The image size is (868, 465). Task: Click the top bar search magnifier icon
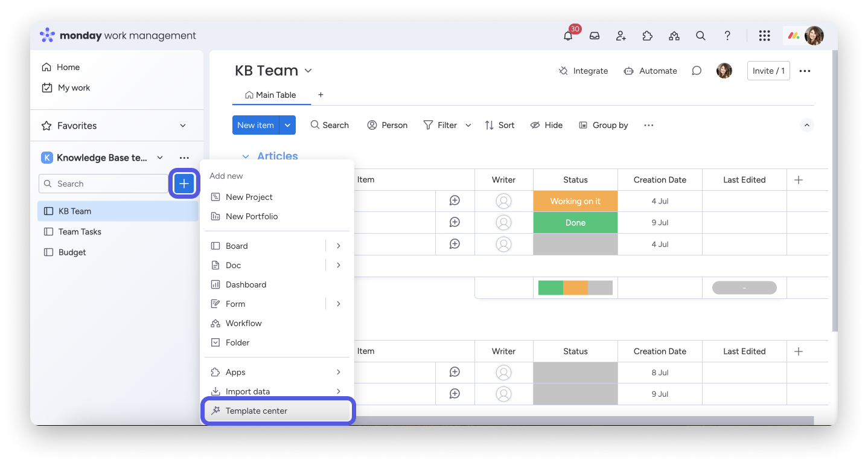701,36
